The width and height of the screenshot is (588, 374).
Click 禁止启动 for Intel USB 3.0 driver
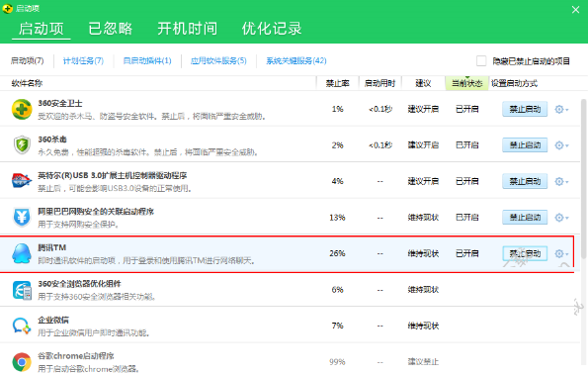click(525, 181)
